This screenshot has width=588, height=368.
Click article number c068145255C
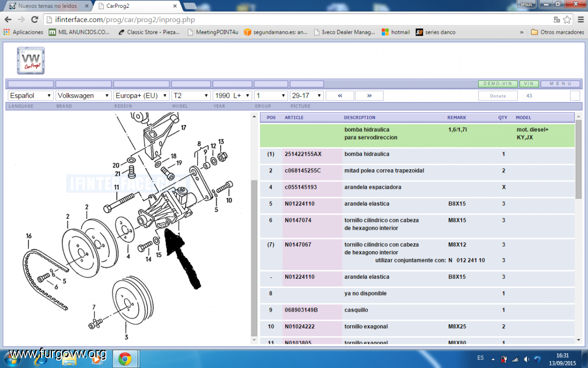303,171
